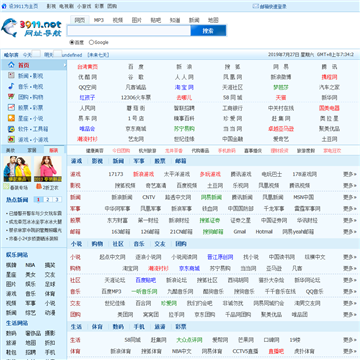Expand 更多 on the 股票 links row
The image size is (360, 360).
(x=350, y=220)
